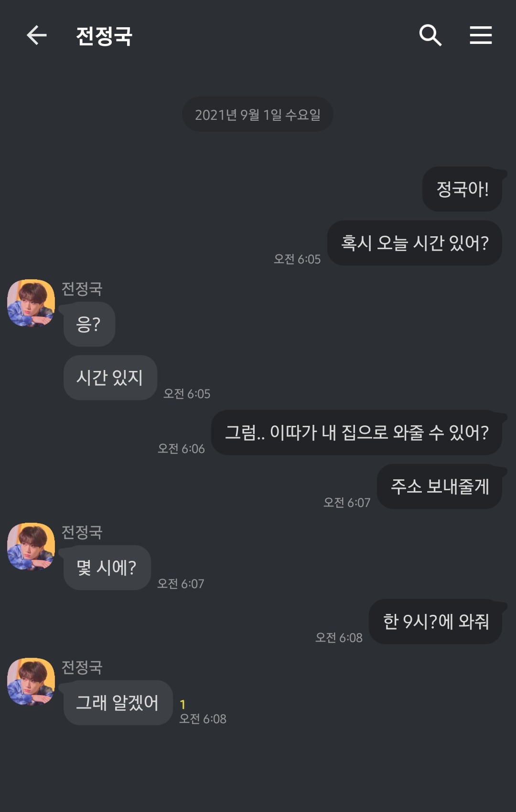Select the '그럼.. 이따가 내 집으로' bubble
Viewport: 516px width, 812px height.
(x=356, y=433)
